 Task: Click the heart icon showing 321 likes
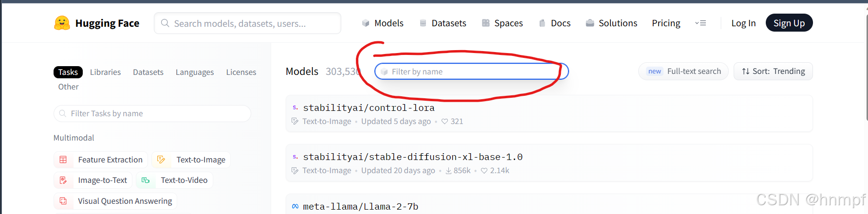444,121
